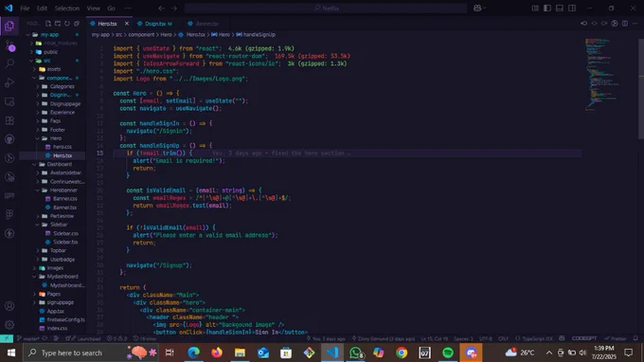644x362 pixels.
Task: Click the New Folder icon in Explorer
Action: point(58,24)
